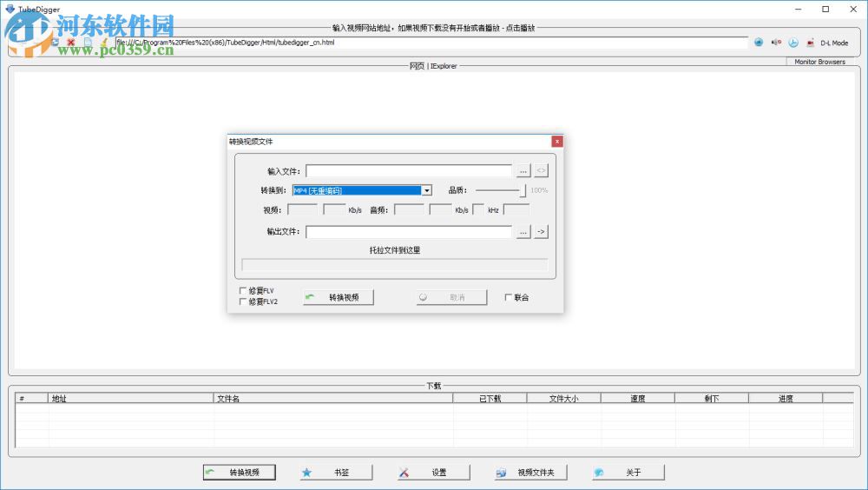This screenshot has height=490, width=868.
Task: Open the Monitor Browsers tab
Action: (x=820, y=62)
